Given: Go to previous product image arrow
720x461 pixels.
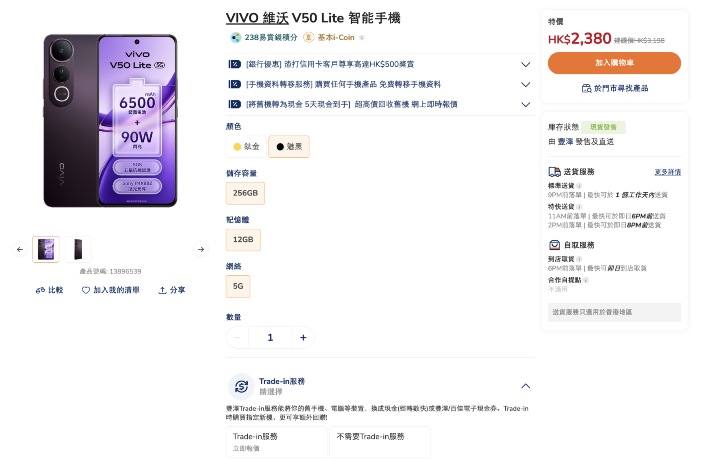Looking at the screenshot, I should 20,250.
